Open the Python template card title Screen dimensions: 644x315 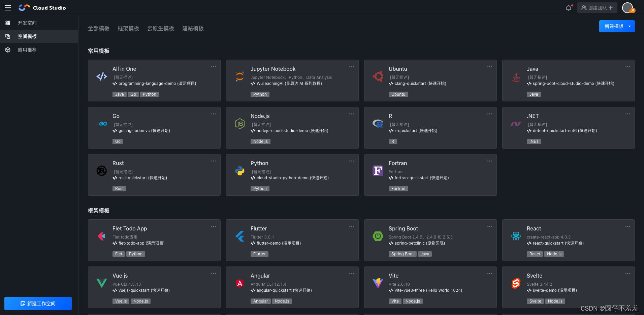click(x=259, y=163)
